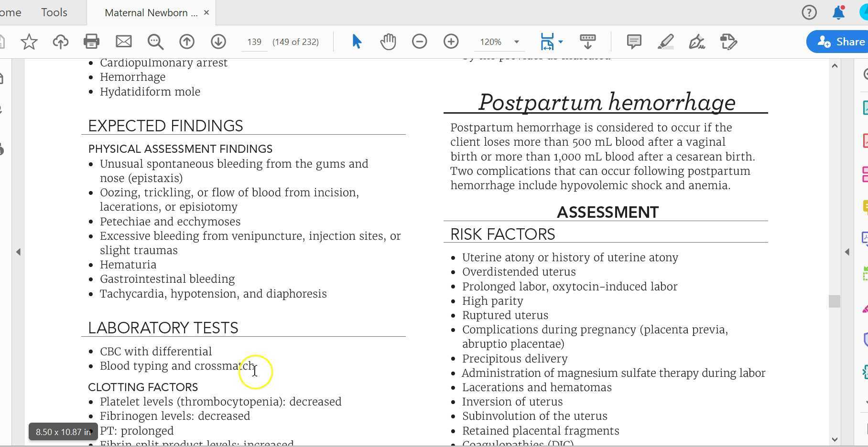The image size is (868, 447).
Task: Collapse the right tools pane
Action: point(847,252)
